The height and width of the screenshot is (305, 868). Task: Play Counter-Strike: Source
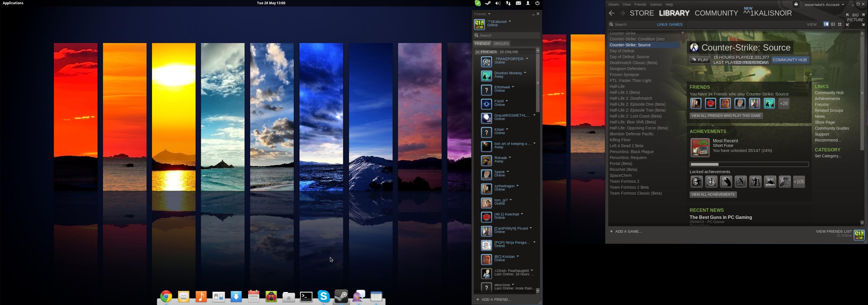(700, 60)
